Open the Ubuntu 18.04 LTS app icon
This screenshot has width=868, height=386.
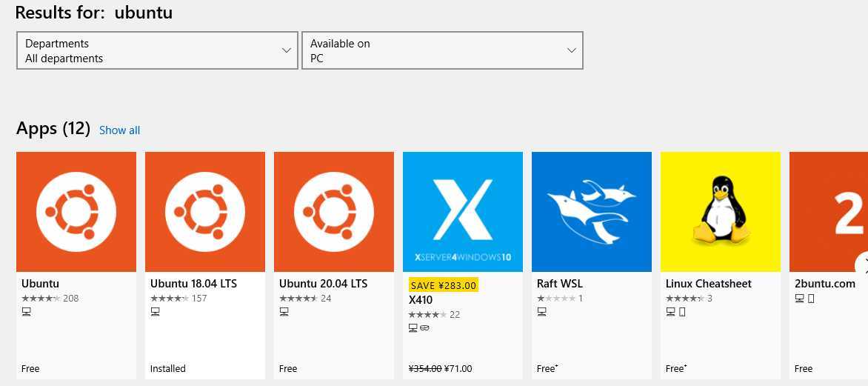click(205, 212)
